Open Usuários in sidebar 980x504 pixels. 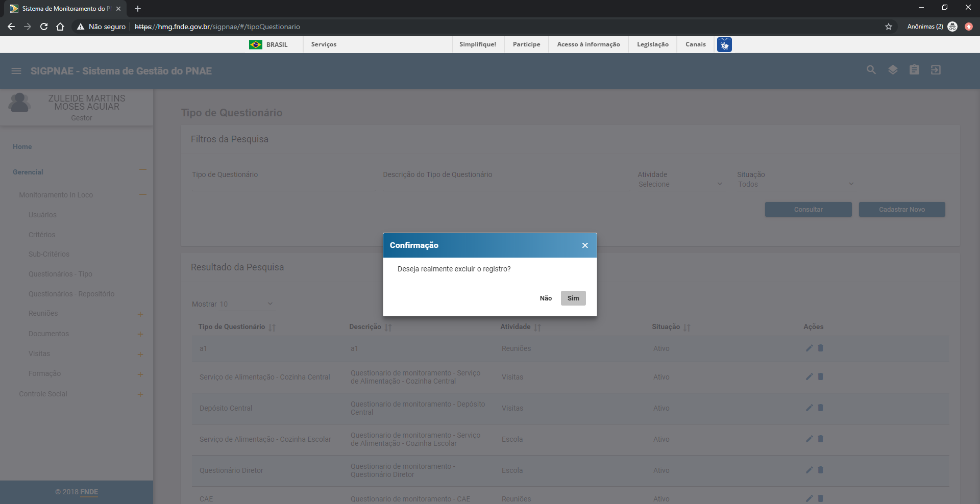42,215
